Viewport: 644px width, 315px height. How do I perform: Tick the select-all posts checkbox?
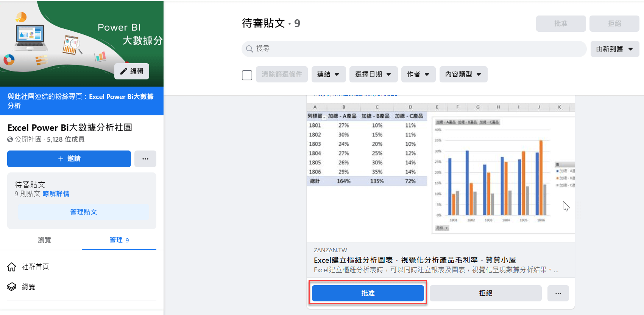click(247, 75)
